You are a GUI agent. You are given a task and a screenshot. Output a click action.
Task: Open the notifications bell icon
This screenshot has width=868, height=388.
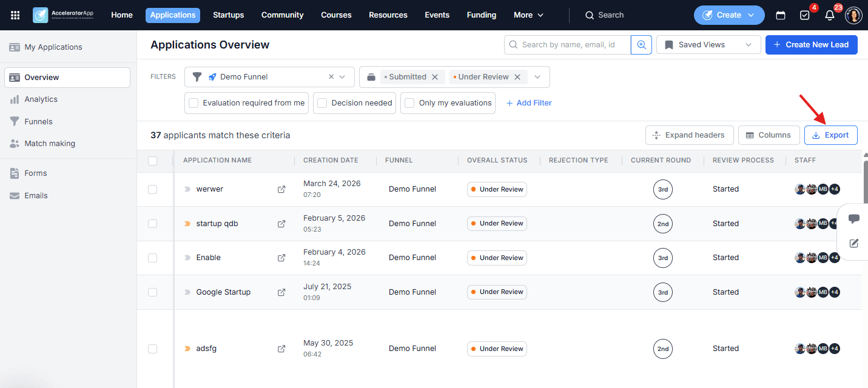point(829,15)
